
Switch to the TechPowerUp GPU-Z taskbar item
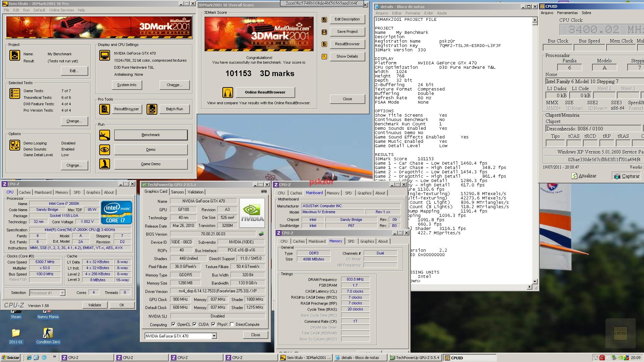click(415, 358)
